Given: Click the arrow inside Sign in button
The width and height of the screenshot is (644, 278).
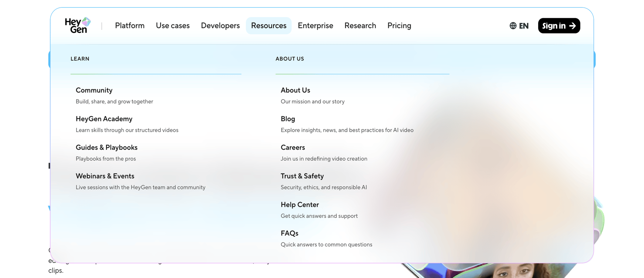Looking at the screenshot, I should click(572, 26).
